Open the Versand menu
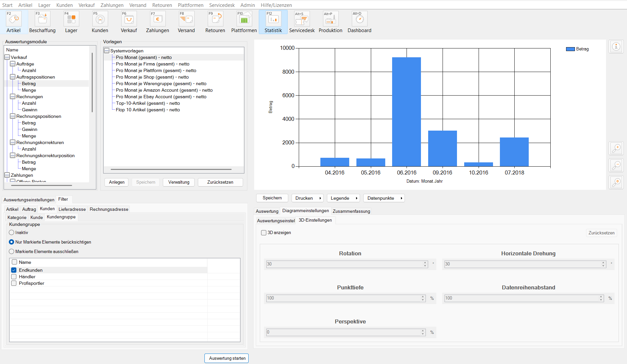Viewport: 627px width, 364px height. click(x=138, y=5)
